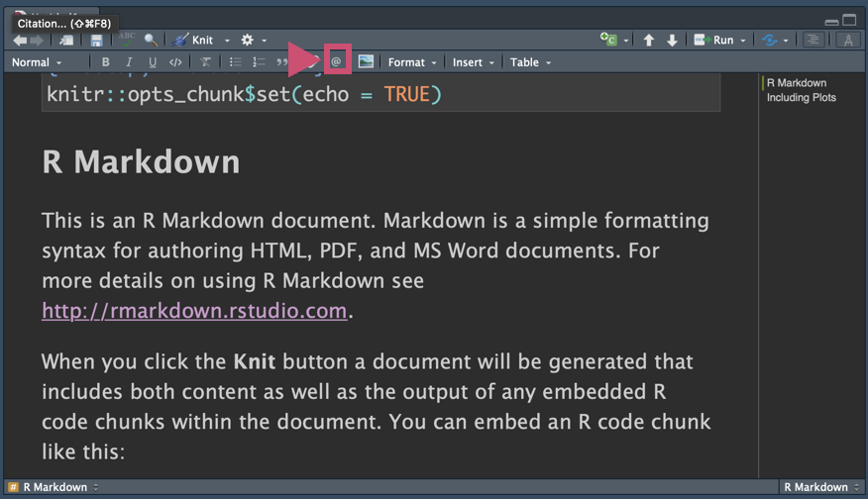Clear formatting from selected text
The height and width of the screenshot is (499, 868).
tap(205, 62)
